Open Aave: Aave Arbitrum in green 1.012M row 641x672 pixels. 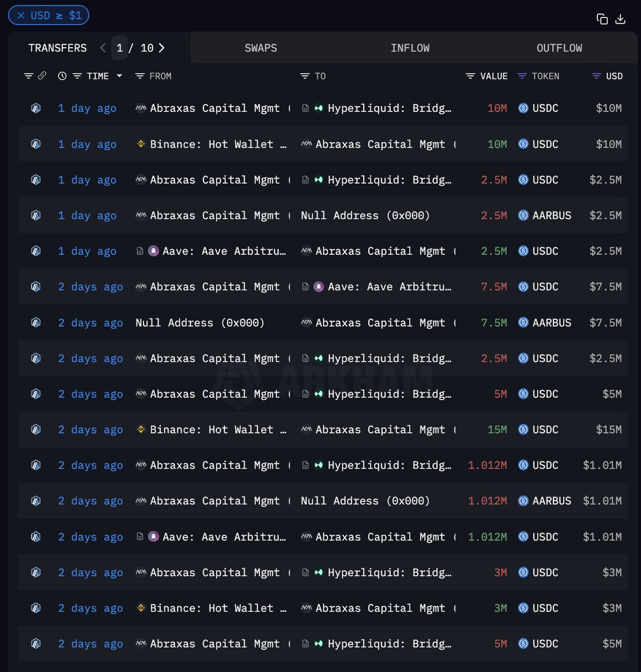(x=224, y=536)
